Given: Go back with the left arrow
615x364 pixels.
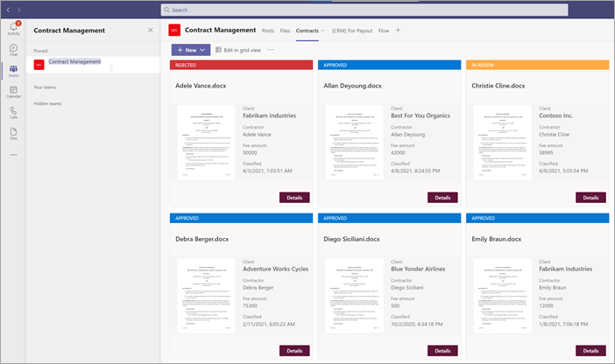Looking at the screenshot, I should 8,10.
